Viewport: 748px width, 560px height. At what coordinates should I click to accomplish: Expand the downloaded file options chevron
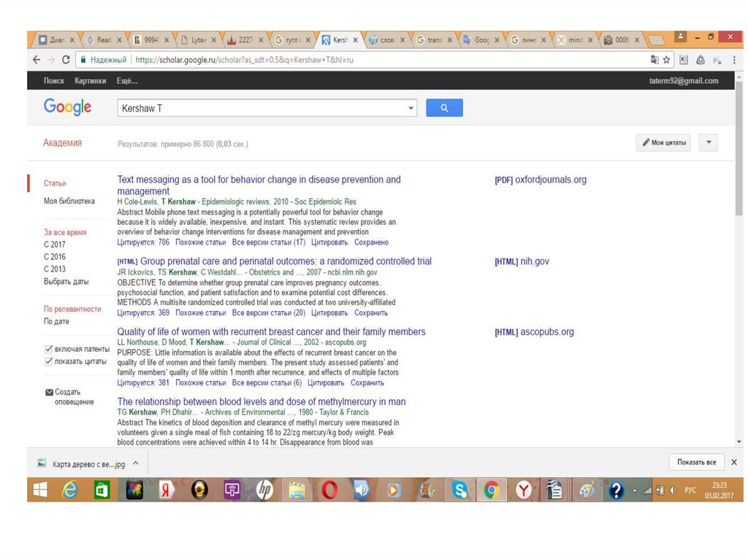(x=138, y=463)
